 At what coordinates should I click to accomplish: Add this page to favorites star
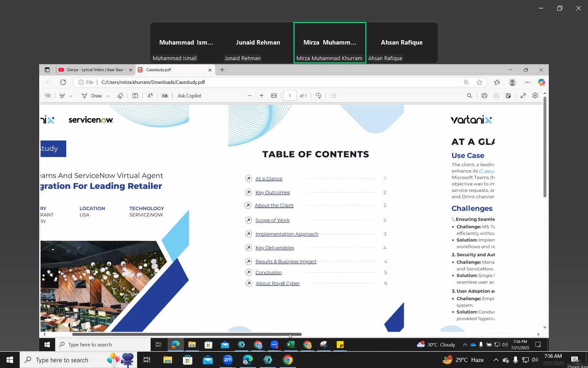coord(479,82)
